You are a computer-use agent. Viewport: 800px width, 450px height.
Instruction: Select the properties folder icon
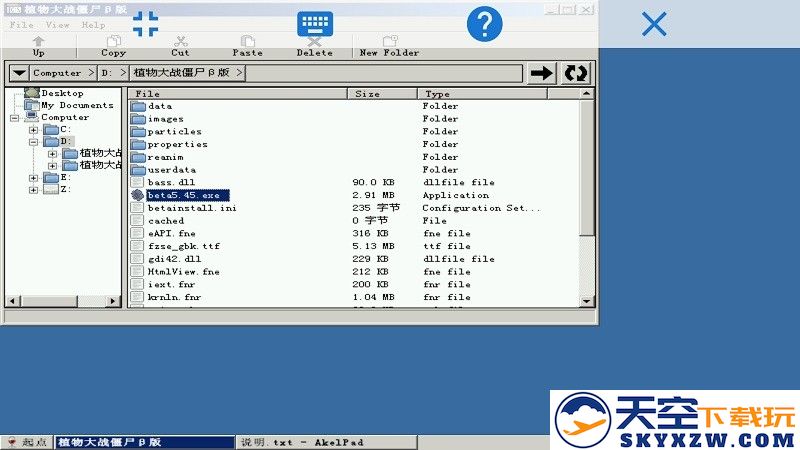coord(138,144)
